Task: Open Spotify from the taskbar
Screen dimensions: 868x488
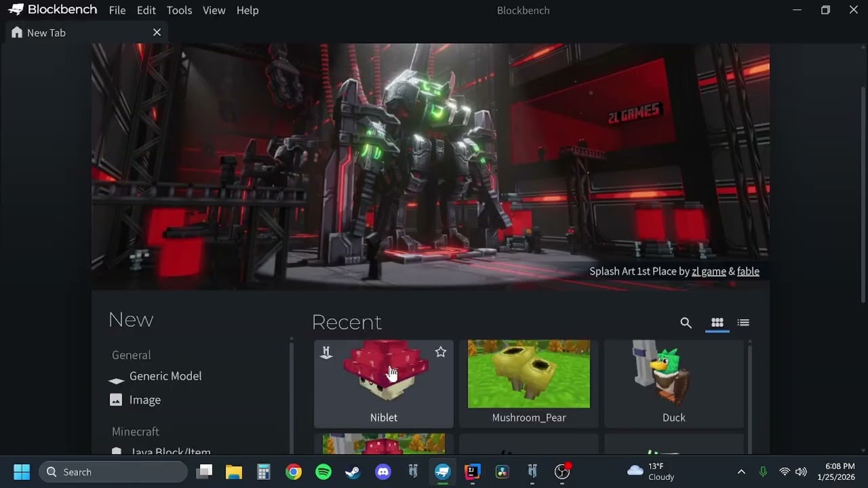Action: pyautogui.click(x=323, y=472)
